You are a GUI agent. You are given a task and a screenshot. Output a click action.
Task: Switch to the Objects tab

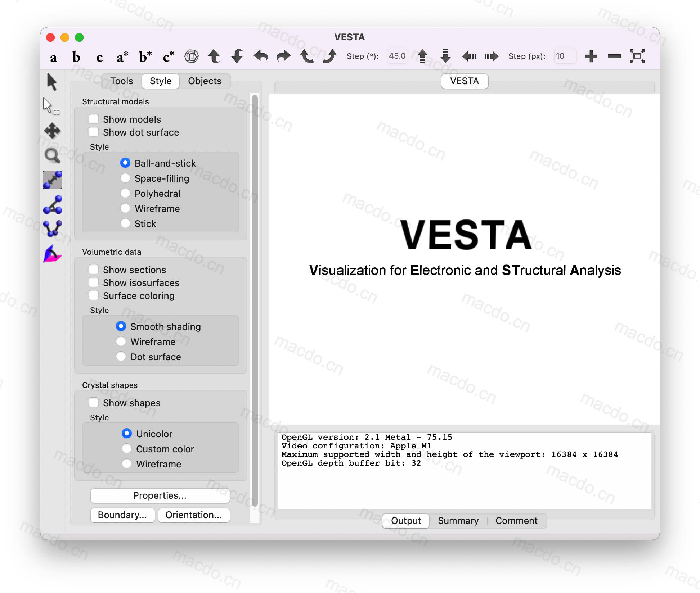204,81
